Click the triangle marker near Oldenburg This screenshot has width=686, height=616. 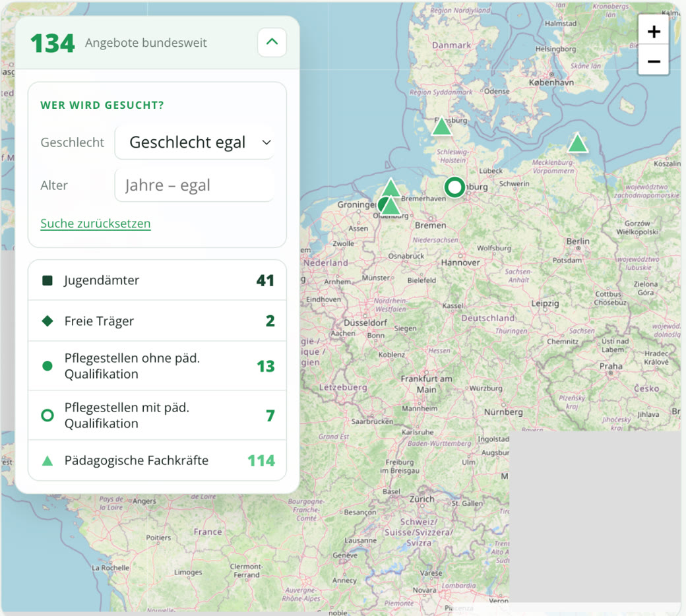pos(390,206)
